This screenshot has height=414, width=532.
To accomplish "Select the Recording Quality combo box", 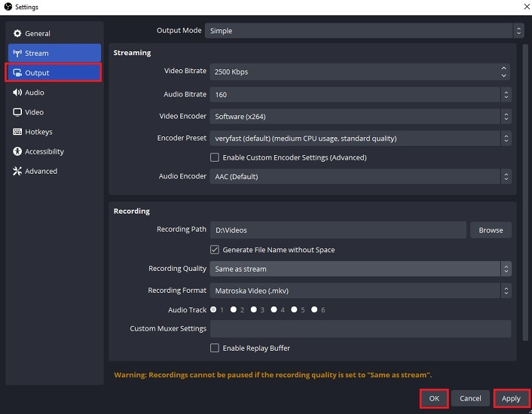I will 359,269.
